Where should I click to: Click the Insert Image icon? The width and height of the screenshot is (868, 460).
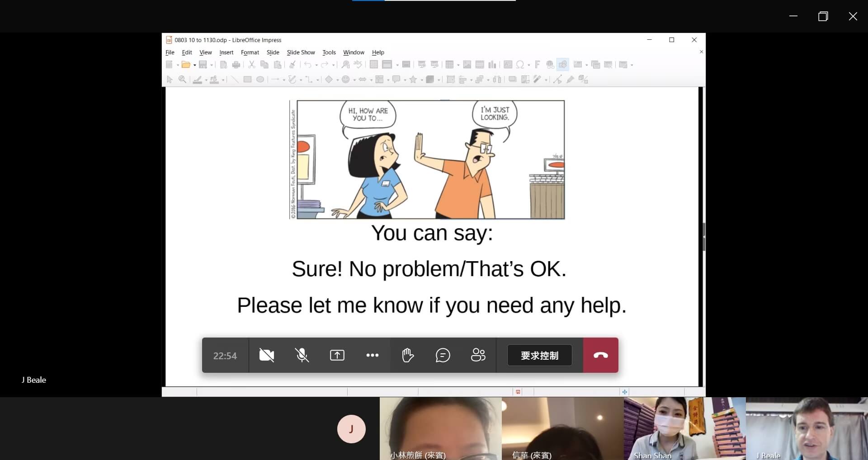[467, 65]
